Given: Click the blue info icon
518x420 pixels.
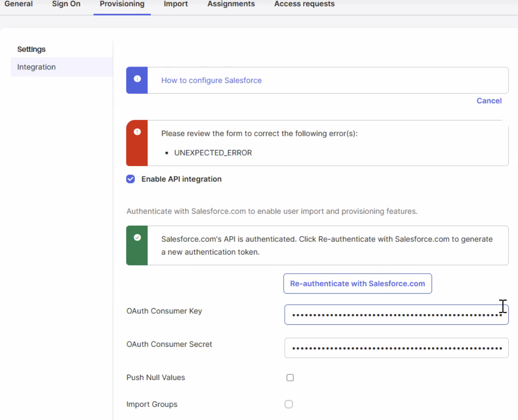Looking at the screenshot, I should (137, 79).
